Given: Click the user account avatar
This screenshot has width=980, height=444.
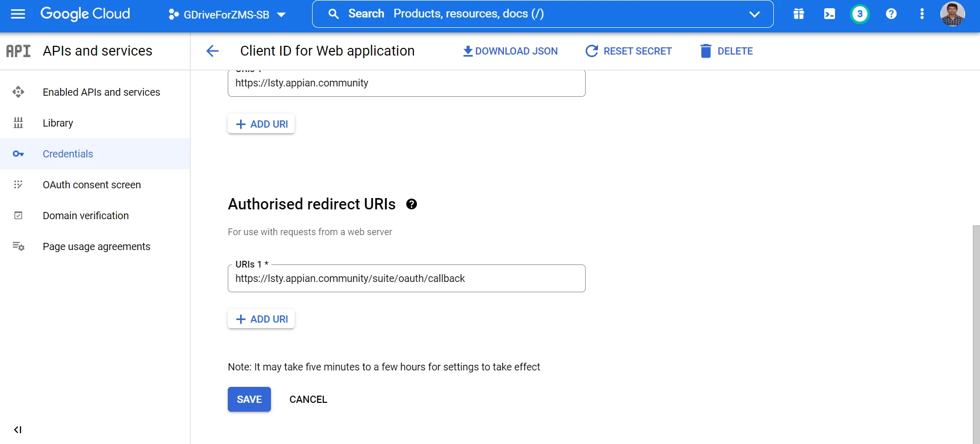Looking at the screenshot, I should tap(952, 14).
